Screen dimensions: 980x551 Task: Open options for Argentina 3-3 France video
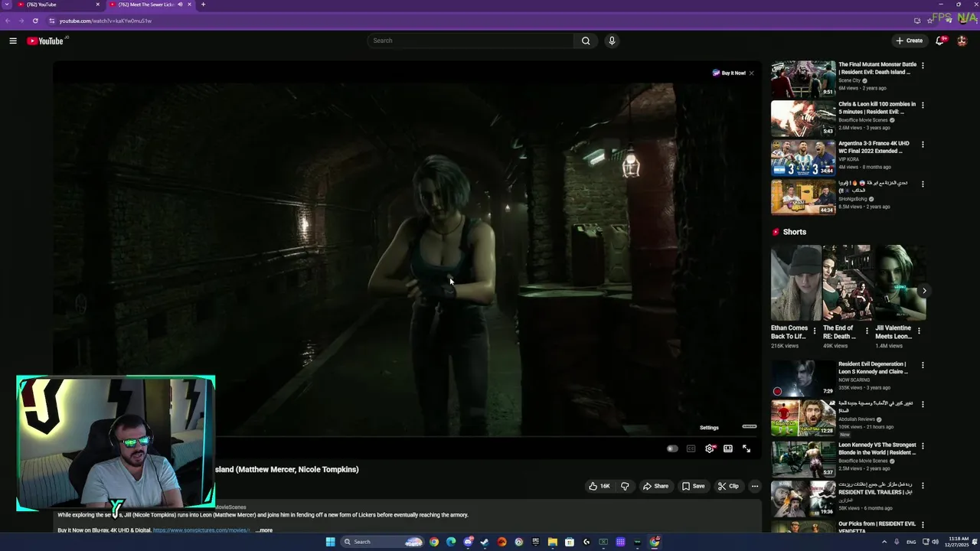click(x=923, y=145)
